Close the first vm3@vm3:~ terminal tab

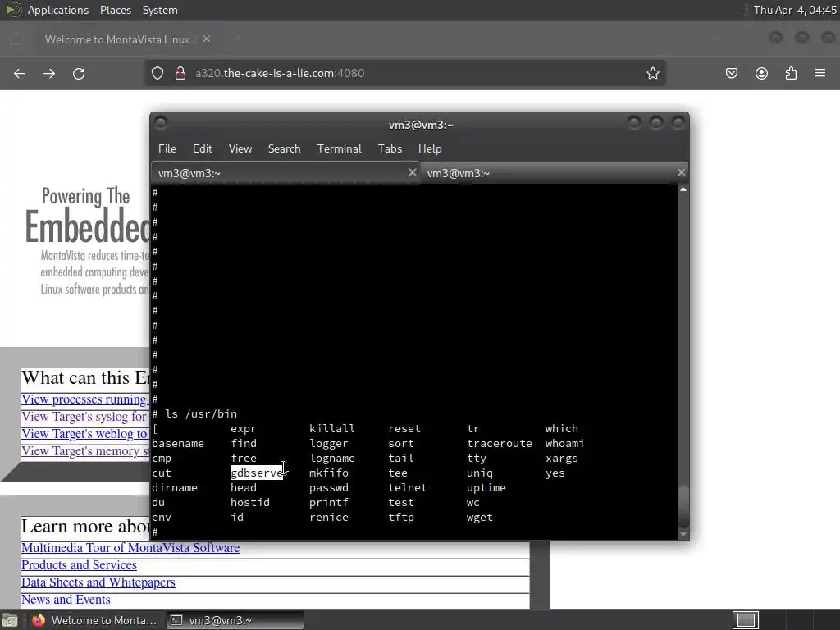412,172
